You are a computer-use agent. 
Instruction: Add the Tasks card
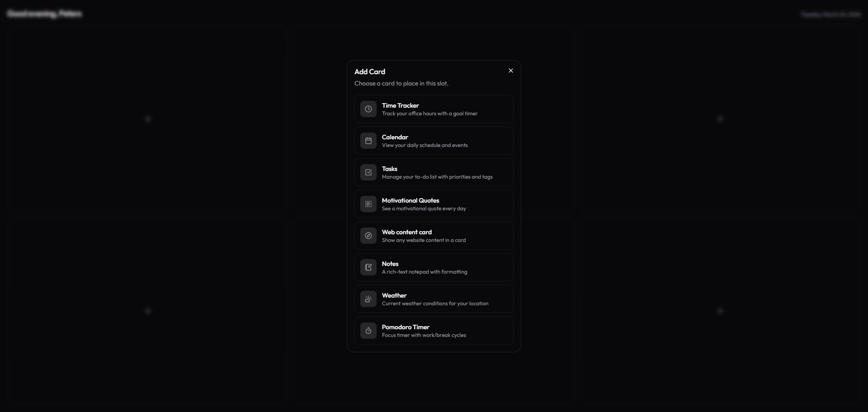pyautogui.click(x=434, y=172)
